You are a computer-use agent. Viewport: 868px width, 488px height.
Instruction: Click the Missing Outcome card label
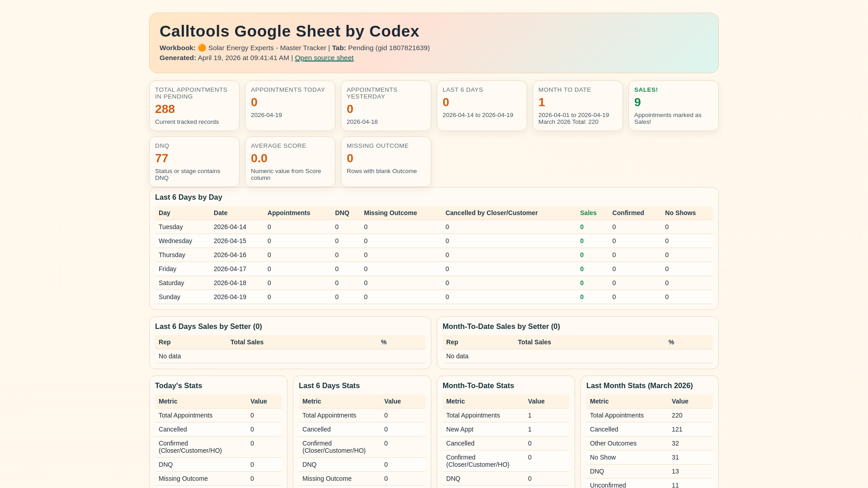377,146
